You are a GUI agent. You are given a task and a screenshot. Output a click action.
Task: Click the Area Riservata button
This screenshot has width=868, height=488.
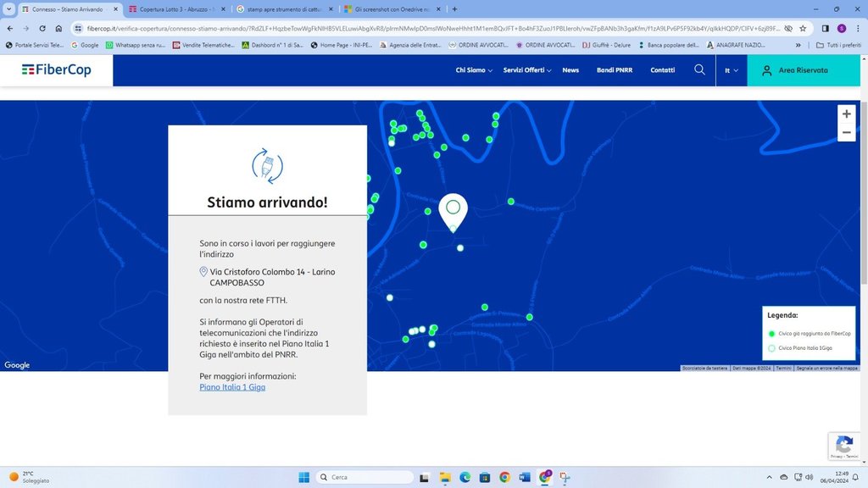click(803, 70)
